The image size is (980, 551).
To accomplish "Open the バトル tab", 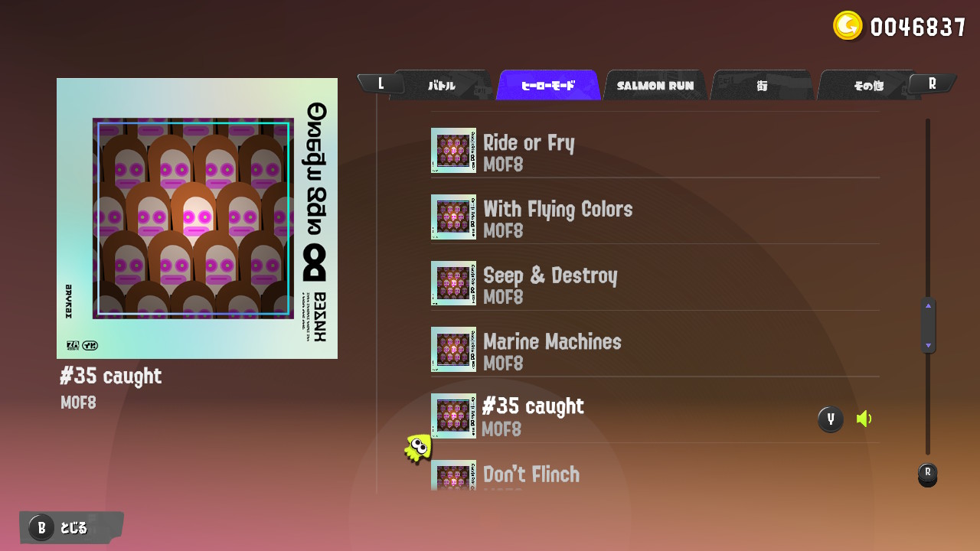I will tap(442, 85).
